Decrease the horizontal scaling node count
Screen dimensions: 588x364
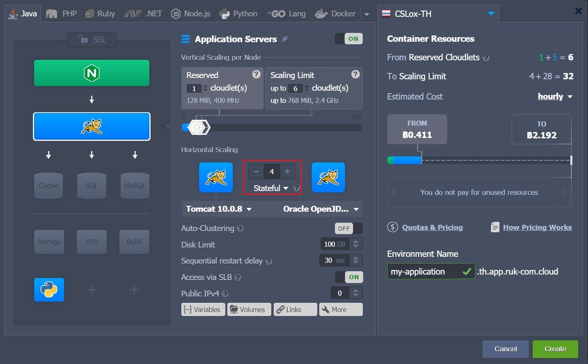click(x=256, y=172)
